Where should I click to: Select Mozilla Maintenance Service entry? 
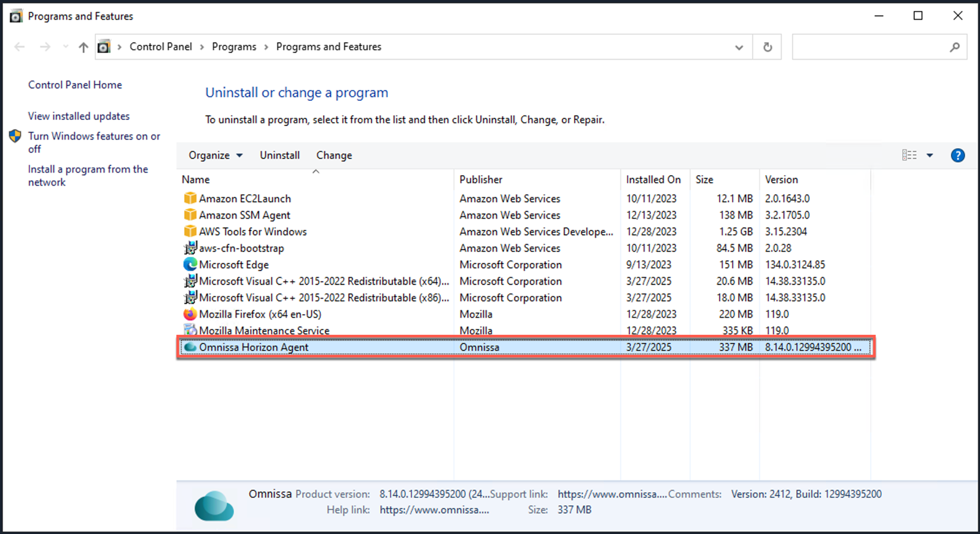[264, 331]
